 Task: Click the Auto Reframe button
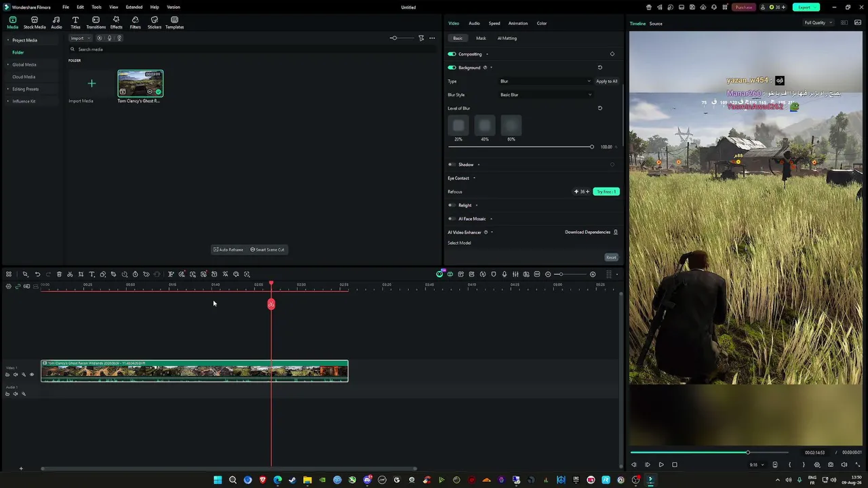pyautogui.click(x=228, y=249)
